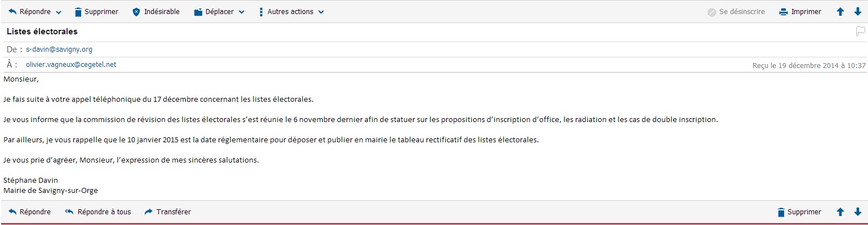Click Répondre à tous
Image resolution: width=868 pixels, height=225 pixels.
(x=98, y=212)
